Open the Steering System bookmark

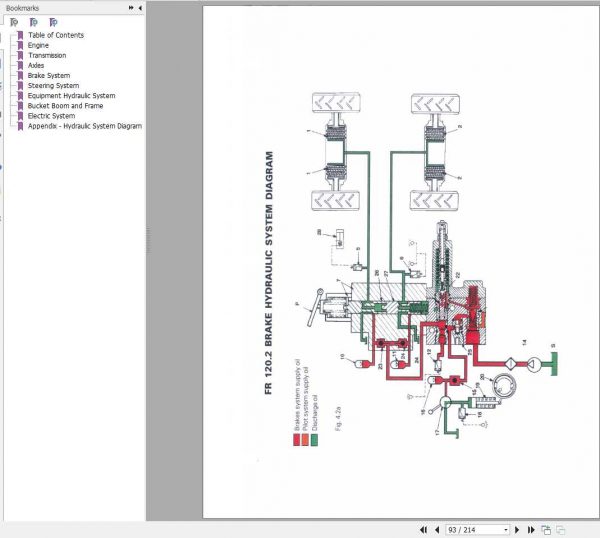[52, 85]
